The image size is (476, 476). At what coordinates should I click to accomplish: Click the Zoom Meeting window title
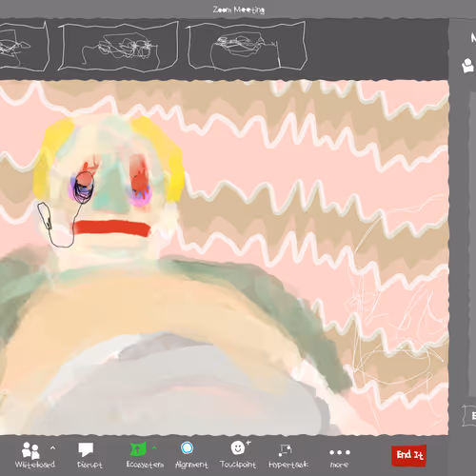pos(239,10)
